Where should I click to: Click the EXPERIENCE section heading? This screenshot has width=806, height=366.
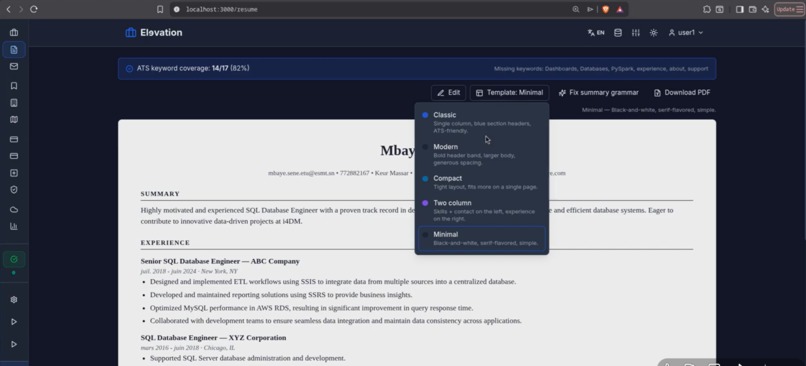166,243
